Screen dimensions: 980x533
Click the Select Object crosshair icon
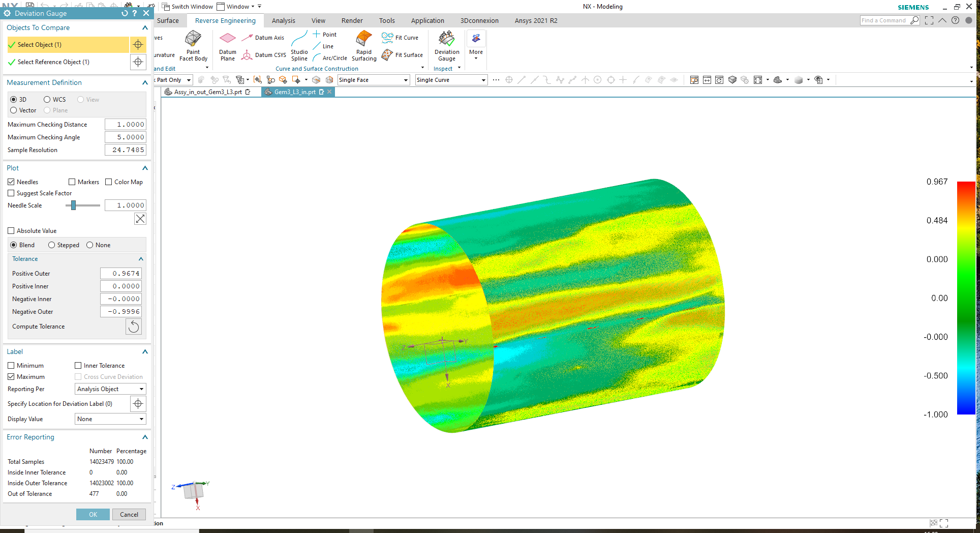tap(138, 45)
